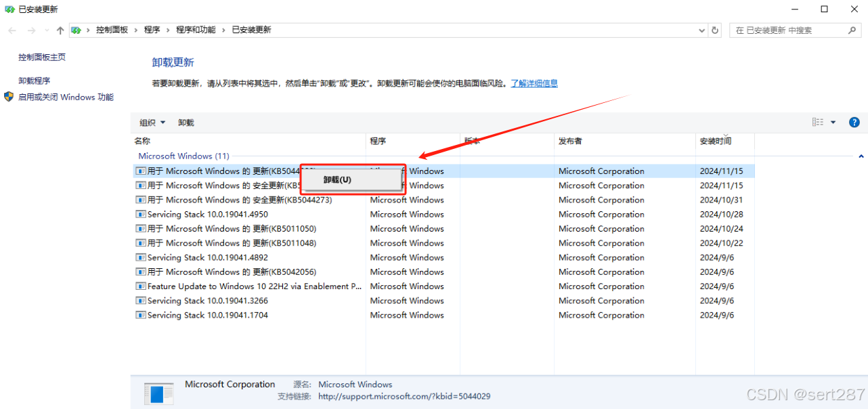The width and height of the screenshot is (868, 409).
Task: Click the 已安装更新 title bar icon
Action: [9, 9]
